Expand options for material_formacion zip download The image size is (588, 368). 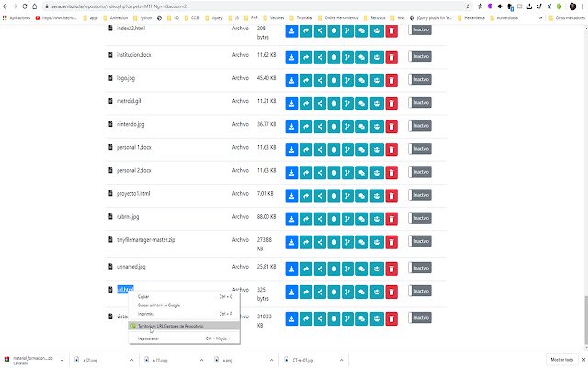click(x=62, y=360)
